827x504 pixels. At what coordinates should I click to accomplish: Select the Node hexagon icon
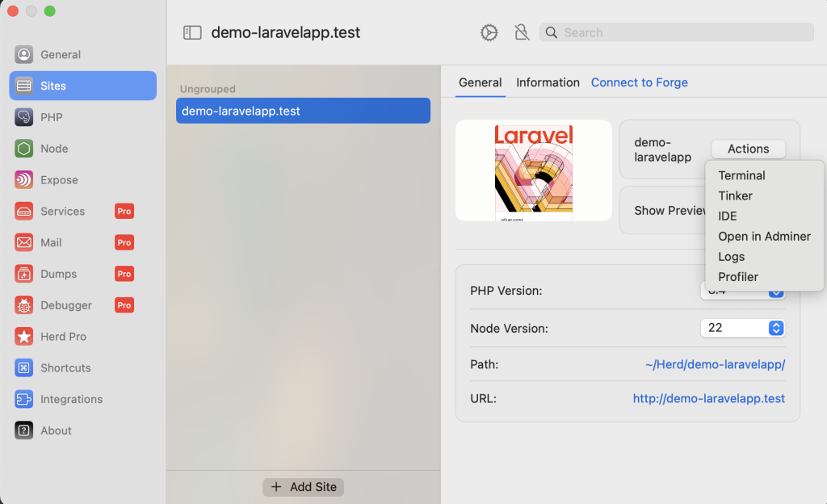coord(24,149)
